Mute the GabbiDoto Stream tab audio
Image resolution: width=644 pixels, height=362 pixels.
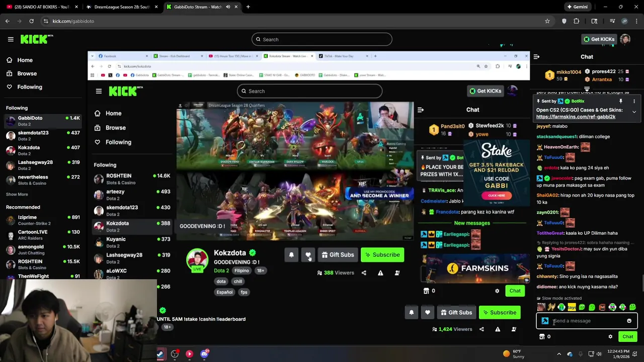click(228, 7)
